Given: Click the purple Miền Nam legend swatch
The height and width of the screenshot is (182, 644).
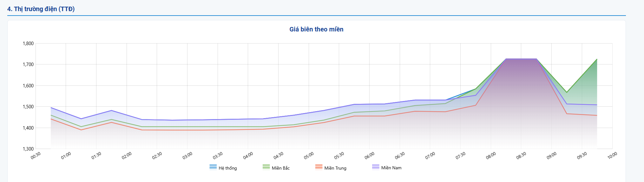Looking at the screenshot, I should click(376, 167).
